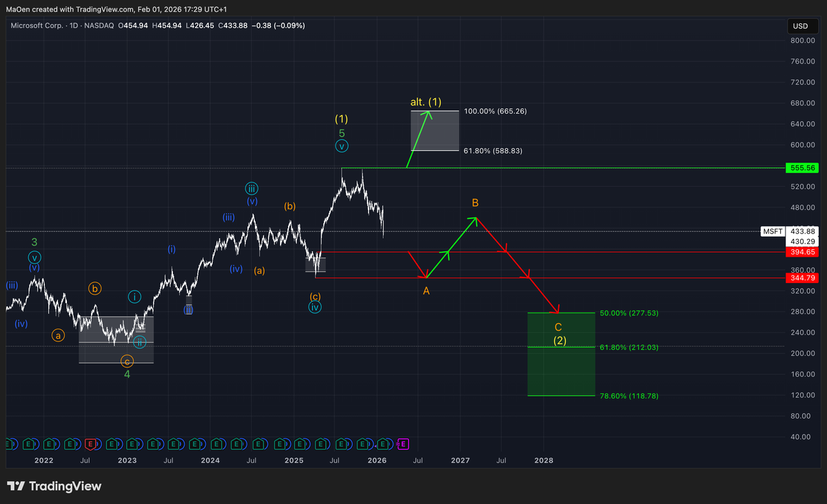This screenshot has height=504, width=827.
Task: Open the USD currency selector
Action: 804,25
